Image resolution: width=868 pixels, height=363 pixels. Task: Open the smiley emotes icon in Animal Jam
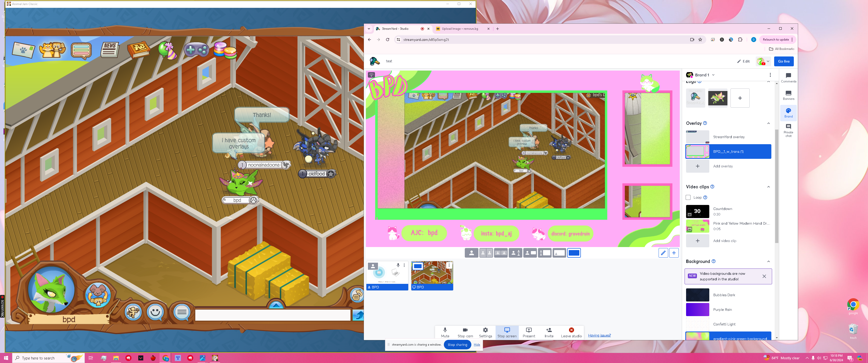coord(155,312)
